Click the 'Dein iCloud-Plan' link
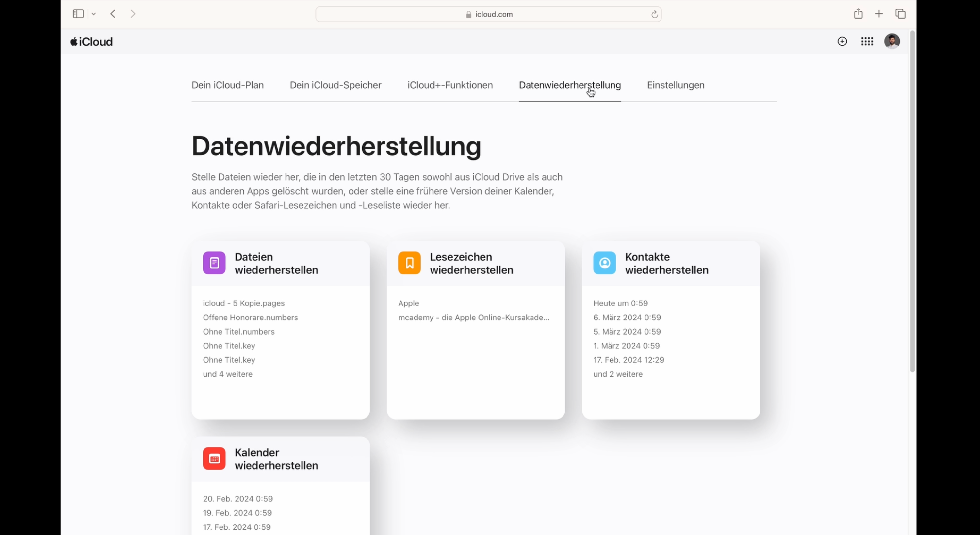This screenshot has width=980, height=535. 227,85
